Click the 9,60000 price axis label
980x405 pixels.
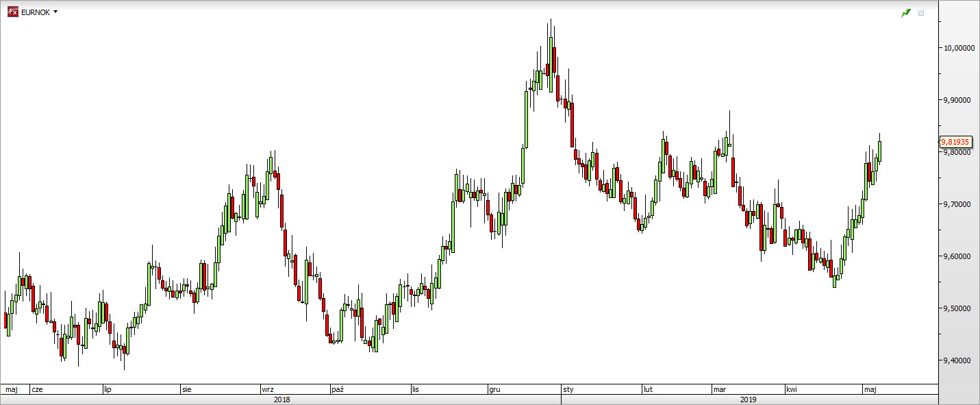click(x=959, y=256)
